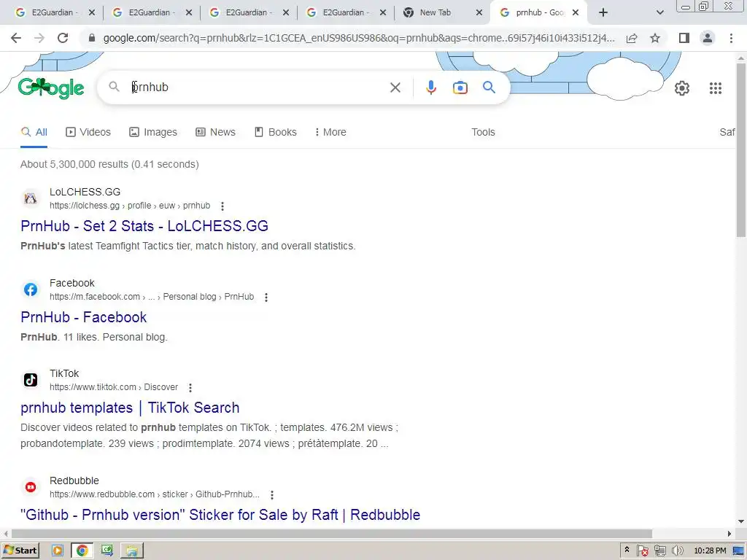Image resolution: width=747 pixels, height=560 pixels.
Task: Open PrnHub - Set 2 Stats link
Action: coord(144,226)
